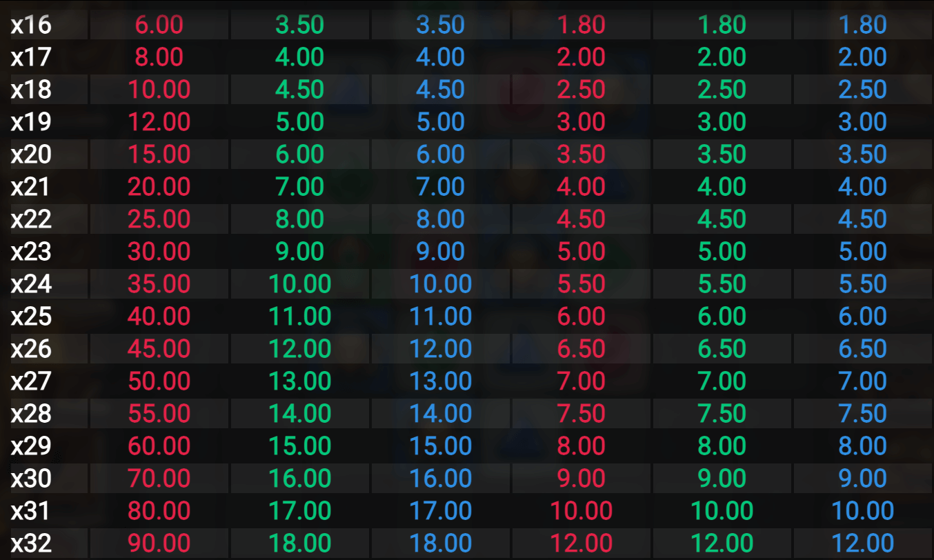
Task: Click blue 3.50 in row x20
Action: [x=863, y=154]
